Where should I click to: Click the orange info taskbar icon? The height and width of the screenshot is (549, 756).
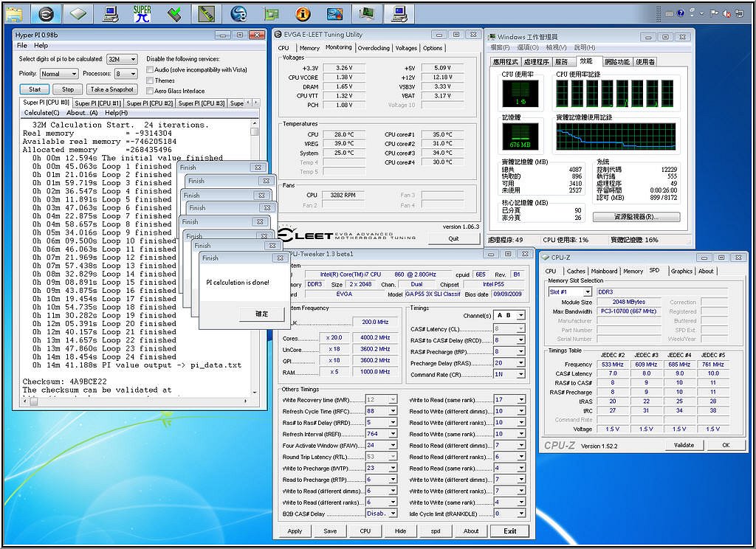303,13
